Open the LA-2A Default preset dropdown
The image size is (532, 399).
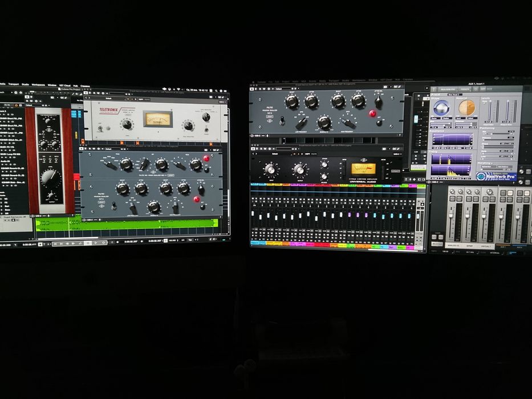(x=108, y=99)
